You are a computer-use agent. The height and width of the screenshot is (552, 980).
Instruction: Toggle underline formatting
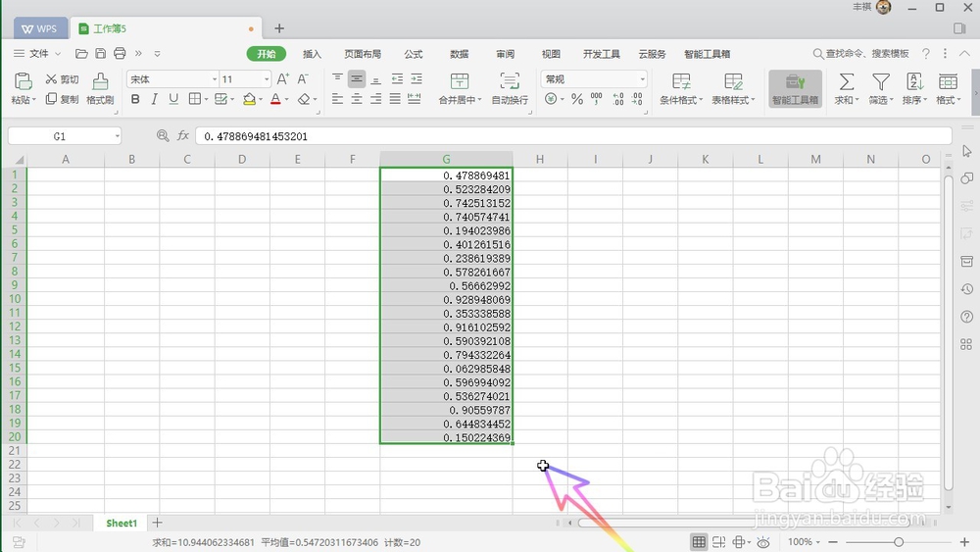click(x=173, y=99)
